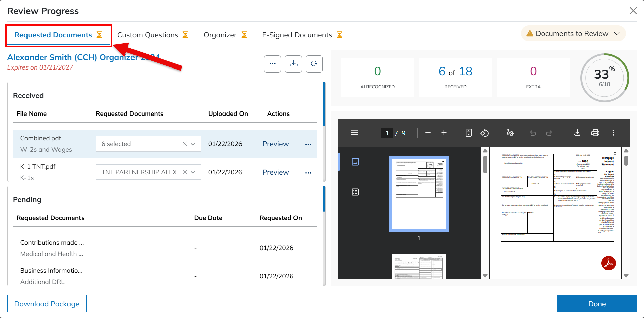Click the Download Package button

click(x=47, y=304)
